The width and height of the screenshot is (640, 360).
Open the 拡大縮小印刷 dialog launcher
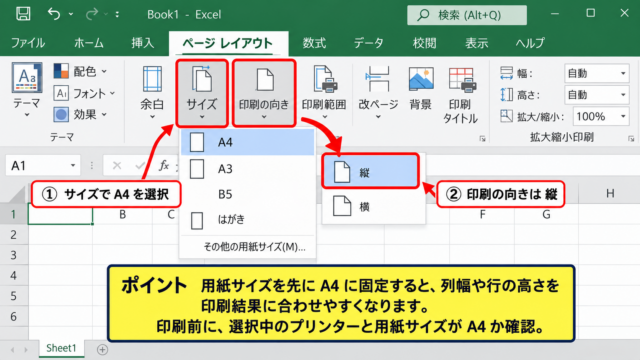pos(631,139)
